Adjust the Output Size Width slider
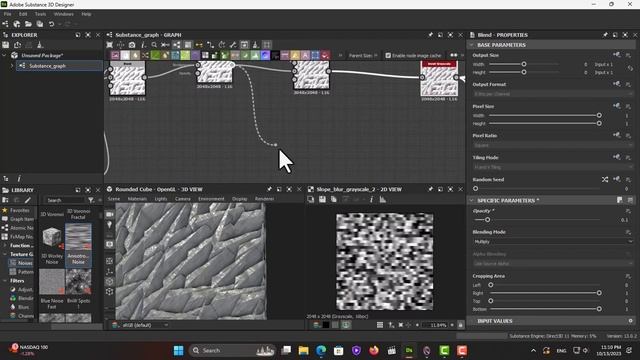 click(524, 64)
